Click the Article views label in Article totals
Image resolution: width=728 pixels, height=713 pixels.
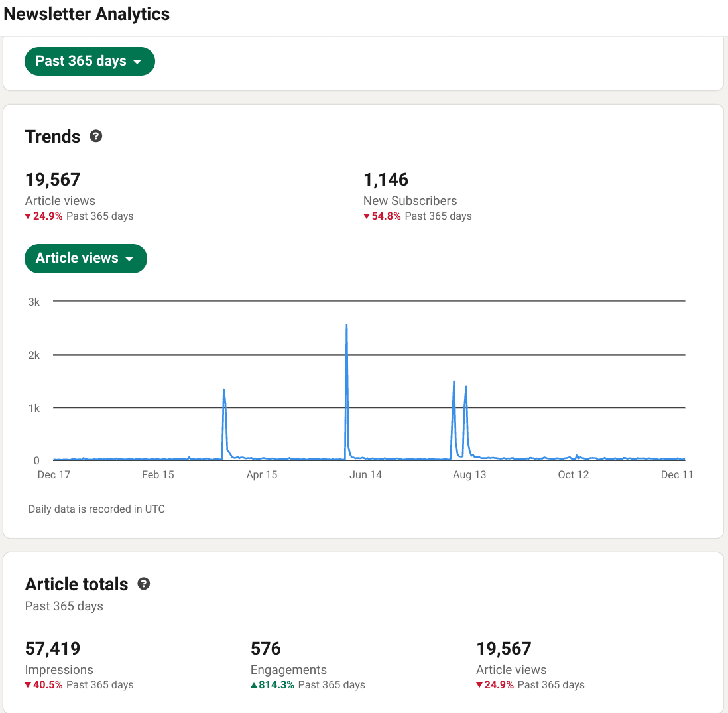point(511,669)
